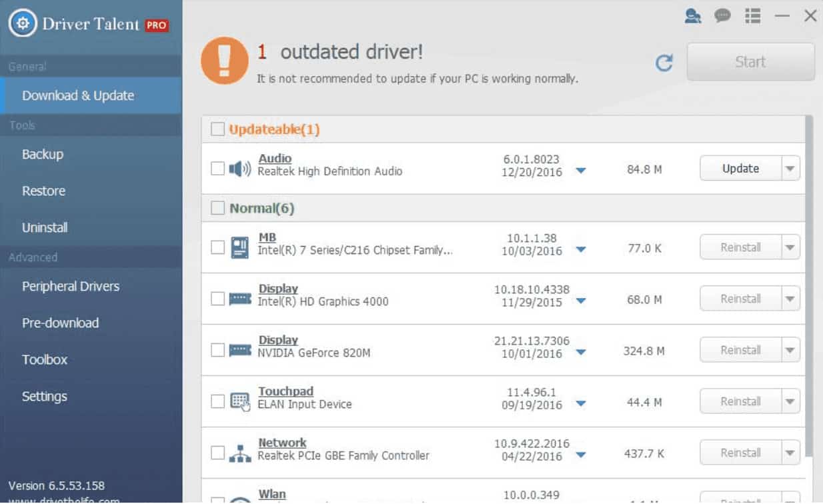
Task: Open the user support icon
Action: coord(693,16)
